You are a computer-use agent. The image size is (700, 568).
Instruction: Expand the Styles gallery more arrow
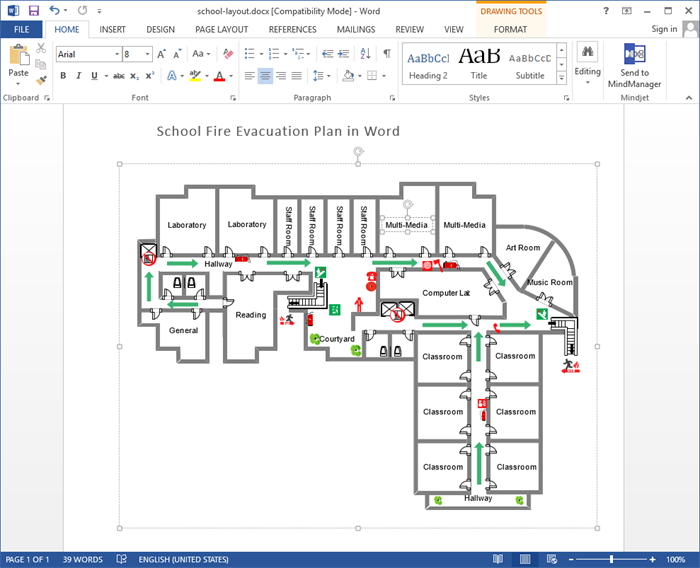point(561,76)
